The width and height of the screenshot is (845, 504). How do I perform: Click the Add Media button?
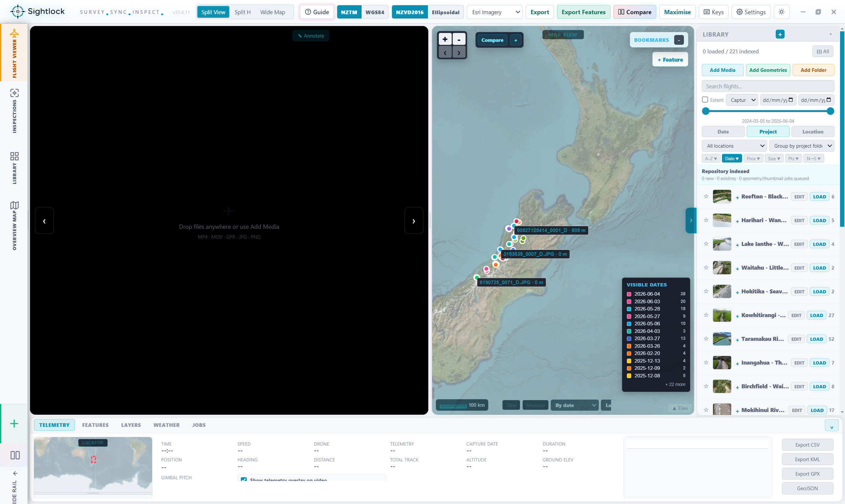722,70
